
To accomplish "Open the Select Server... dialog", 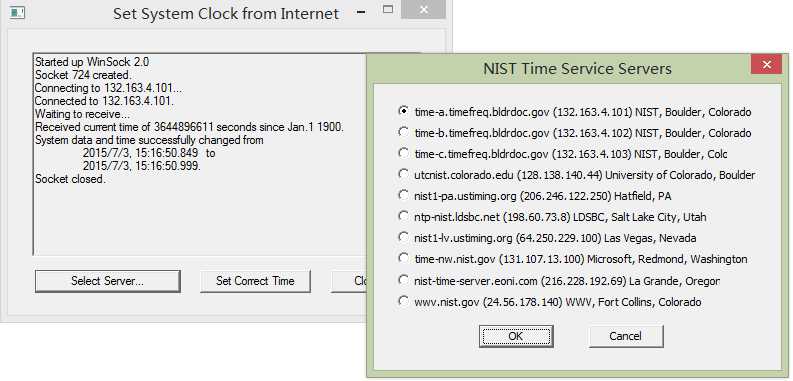I will point(107,281).
